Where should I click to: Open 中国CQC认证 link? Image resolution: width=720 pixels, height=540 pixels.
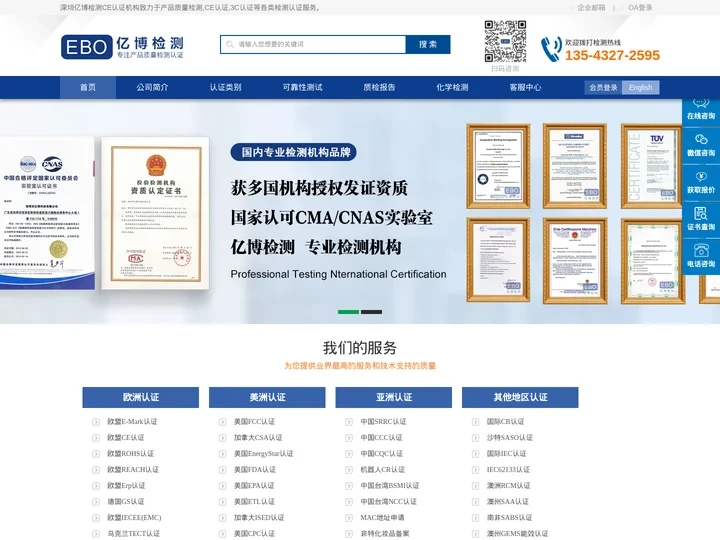[x=382, y=454]
